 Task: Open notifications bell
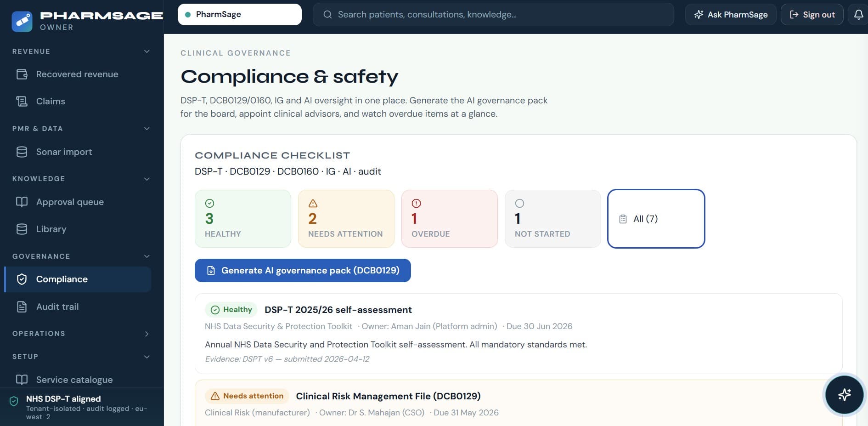(x=858, y=15)
